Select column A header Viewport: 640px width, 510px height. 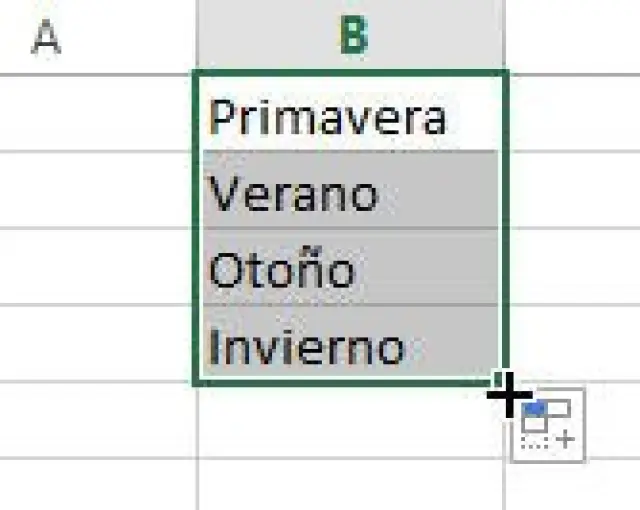98,37
